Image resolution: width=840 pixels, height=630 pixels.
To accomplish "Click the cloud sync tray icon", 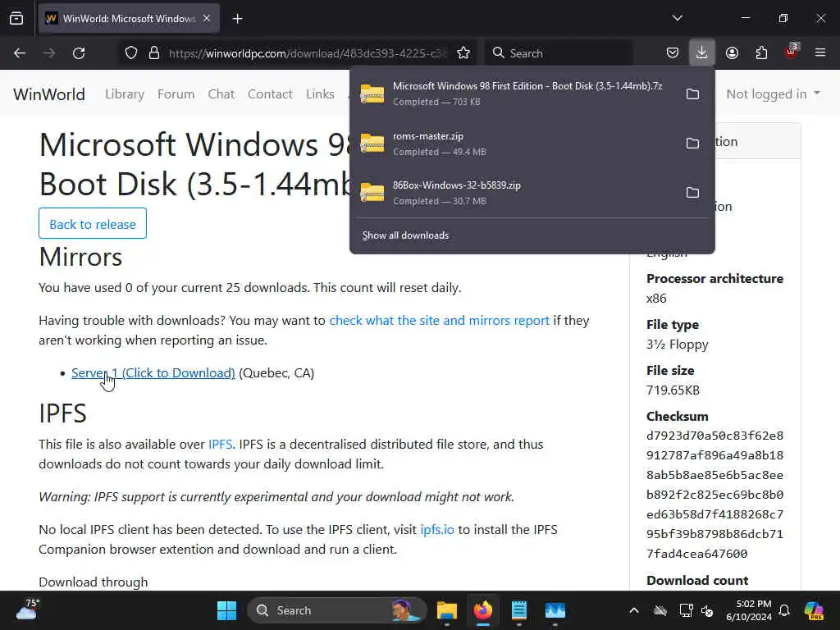I will pyautogui.click(x=660, y=610).
